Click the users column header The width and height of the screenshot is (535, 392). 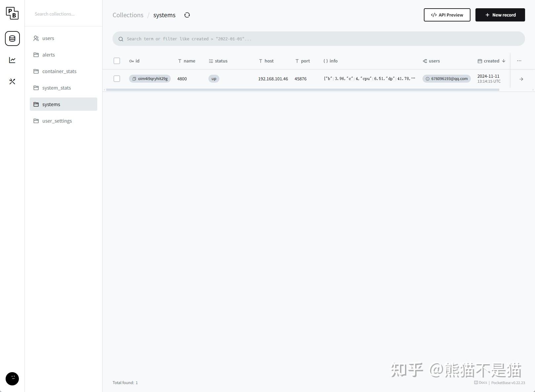click(x=431, y=61)
